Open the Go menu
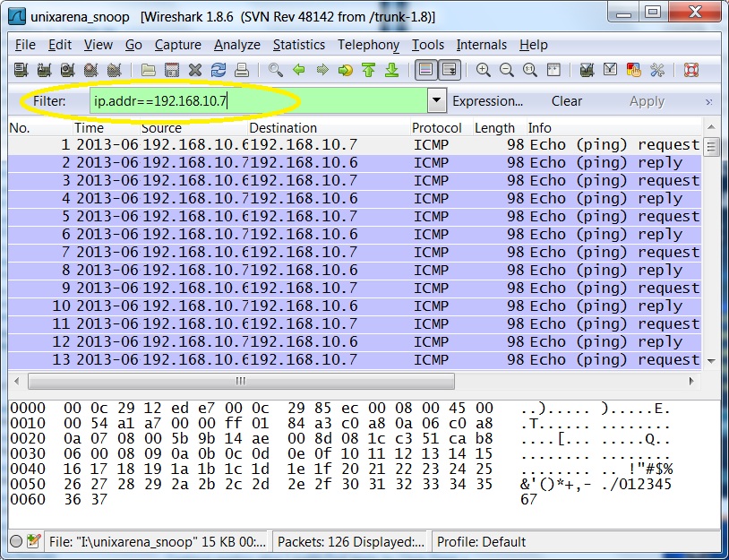This screenshot has height=560, width=729. click(133, 45)
